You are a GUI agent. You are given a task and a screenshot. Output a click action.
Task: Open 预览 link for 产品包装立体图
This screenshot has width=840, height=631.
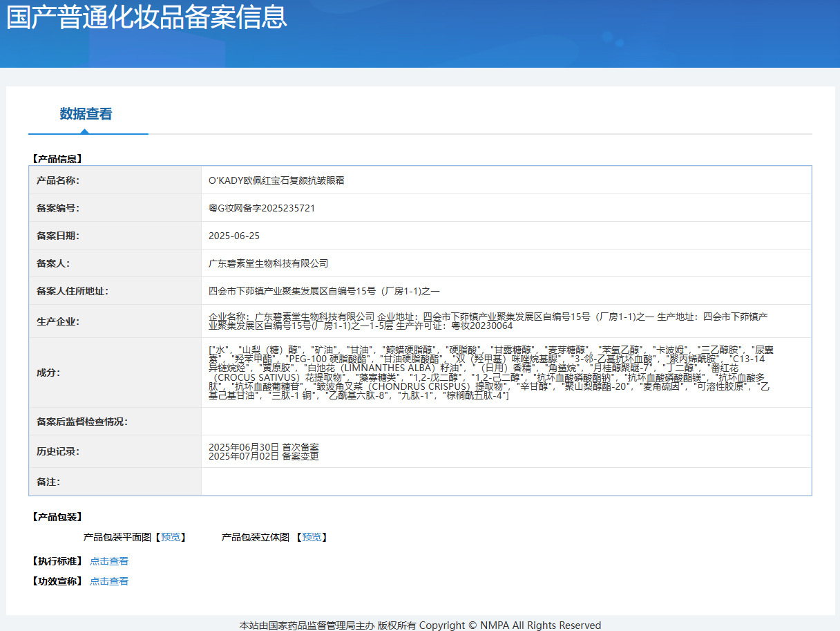click(x=312, y=537)
